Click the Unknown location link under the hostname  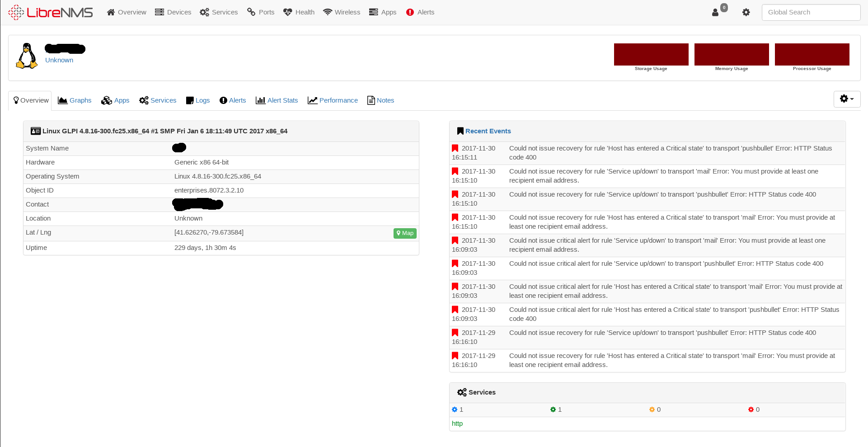click(59, 60)
